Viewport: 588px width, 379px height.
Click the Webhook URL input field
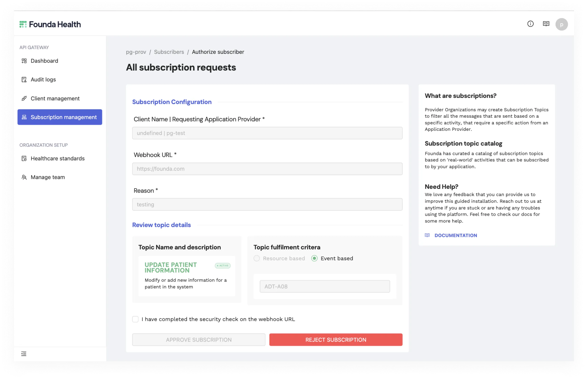pos(267,169)
